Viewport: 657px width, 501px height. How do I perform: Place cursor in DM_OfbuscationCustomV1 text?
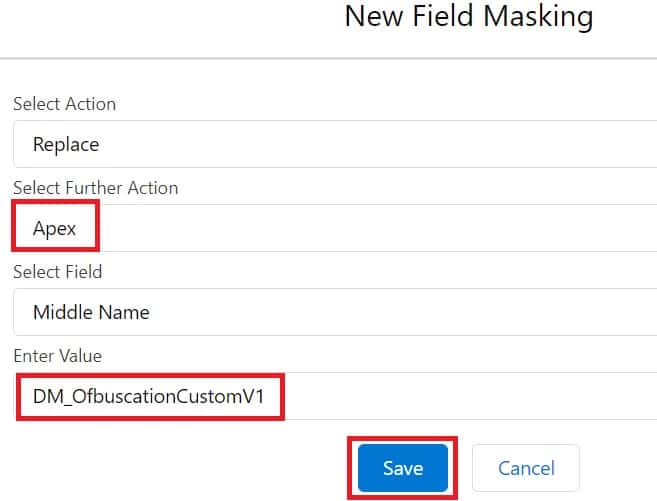[148, 396]
